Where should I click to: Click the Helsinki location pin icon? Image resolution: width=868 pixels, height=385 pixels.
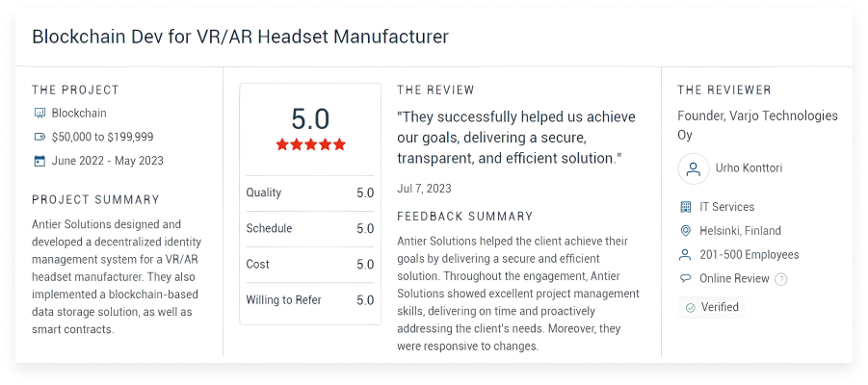[686, 231]
